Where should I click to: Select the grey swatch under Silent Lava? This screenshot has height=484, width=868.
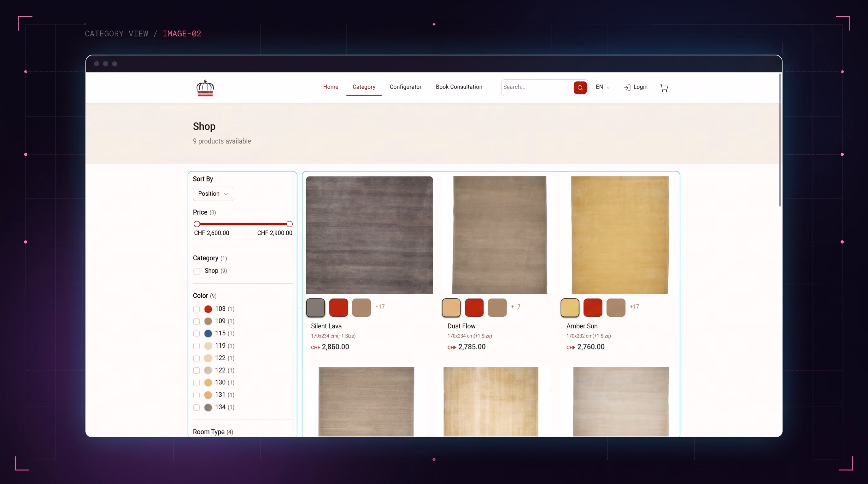point(315,307)
